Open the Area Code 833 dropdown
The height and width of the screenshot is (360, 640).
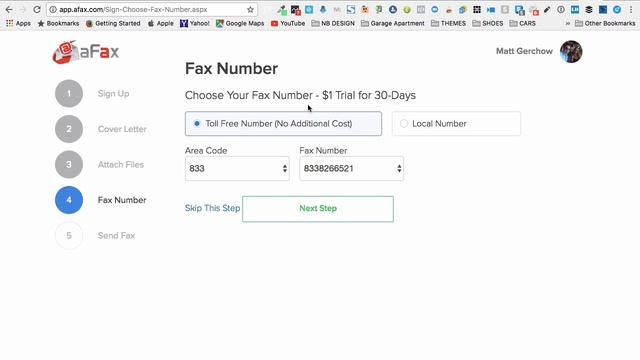point(237,169)
